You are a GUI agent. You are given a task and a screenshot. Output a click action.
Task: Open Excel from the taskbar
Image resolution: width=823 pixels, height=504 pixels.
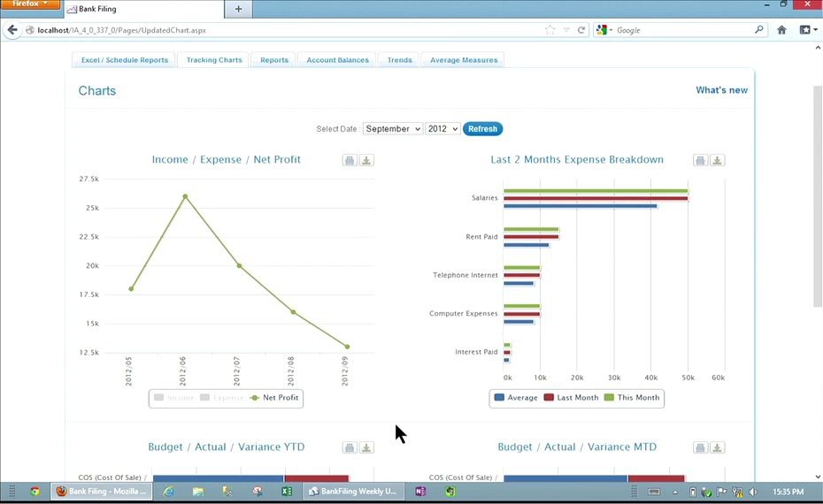click(287, 492)
